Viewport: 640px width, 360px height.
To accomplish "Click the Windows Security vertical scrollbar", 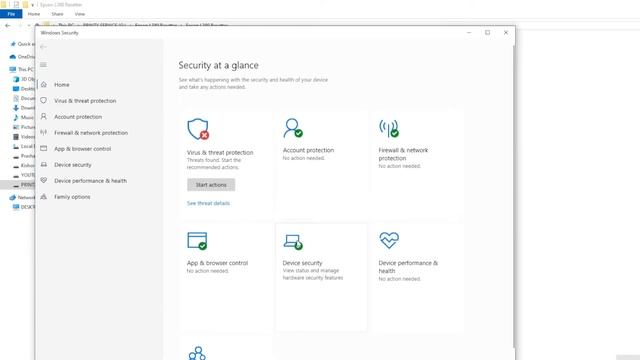I will point(513,196).
